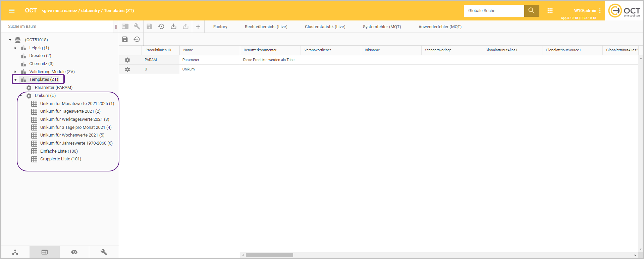The image size is (644, 259).
Task: Click the upload export icon
Action: (x=185, y=27)
